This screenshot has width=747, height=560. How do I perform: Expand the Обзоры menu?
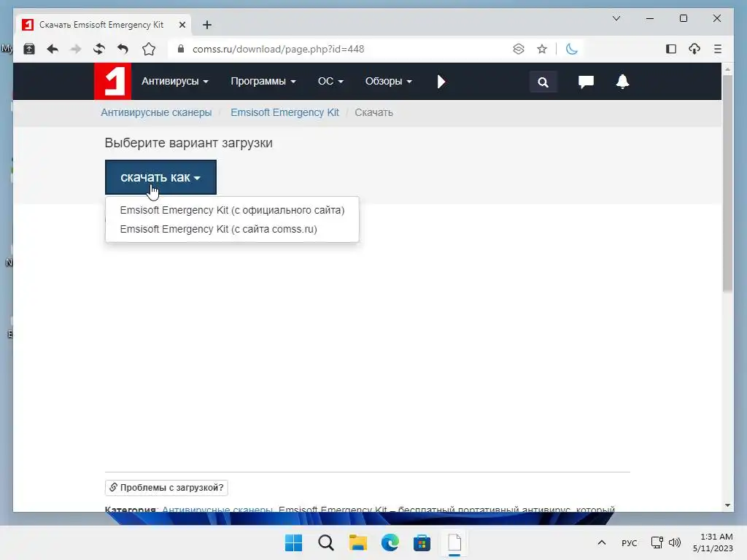[x=388, y=82]
